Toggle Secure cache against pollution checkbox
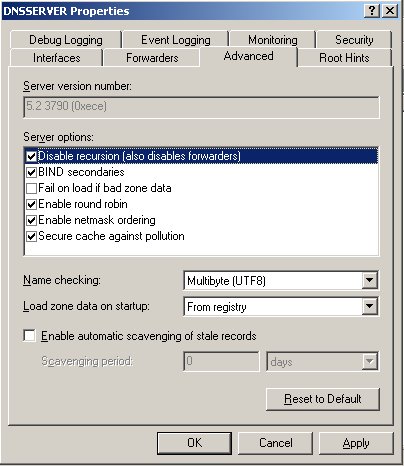This screenshot has width=404, height=466. [x=32, y=236]
